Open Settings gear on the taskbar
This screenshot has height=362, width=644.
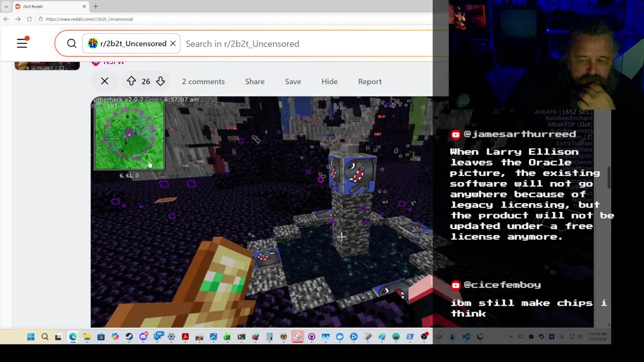tap(171, 337)
